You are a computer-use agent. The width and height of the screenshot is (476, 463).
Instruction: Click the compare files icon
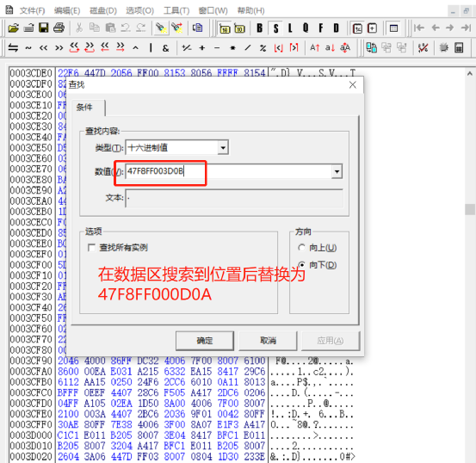(371, 47)
